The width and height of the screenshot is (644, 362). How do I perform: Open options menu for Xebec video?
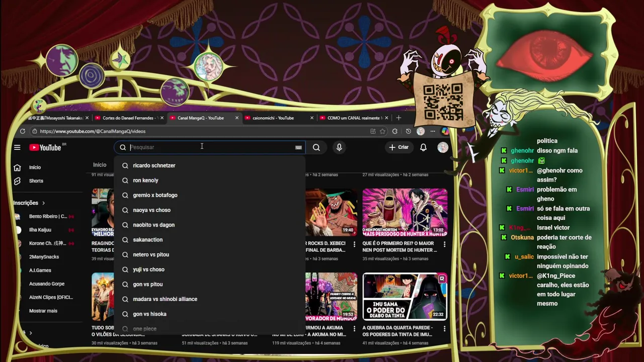pyautogui.click(x=354, y=244)
